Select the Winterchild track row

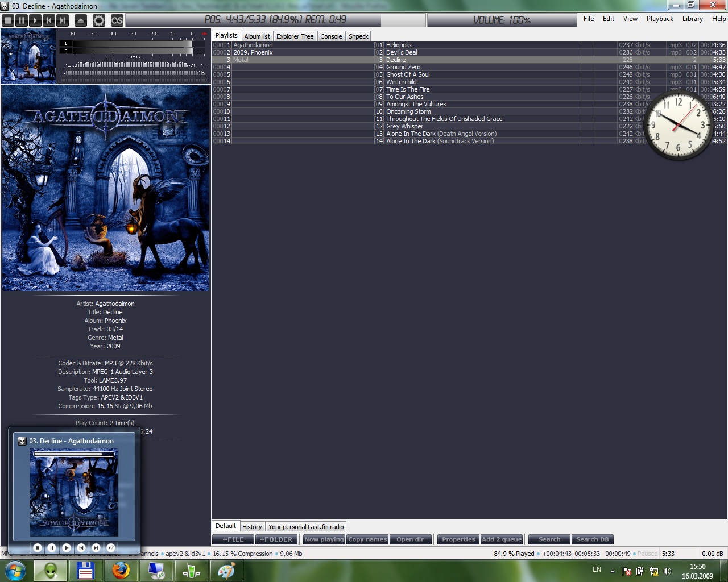point(469,82)
